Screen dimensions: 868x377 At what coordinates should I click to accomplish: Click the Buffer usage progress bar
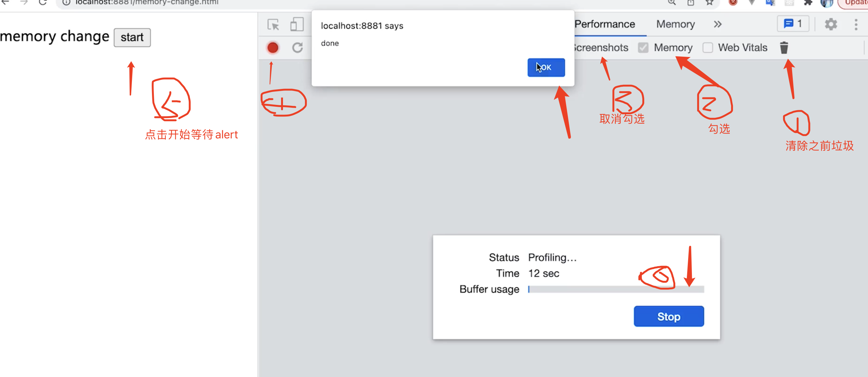coord(616,289)
